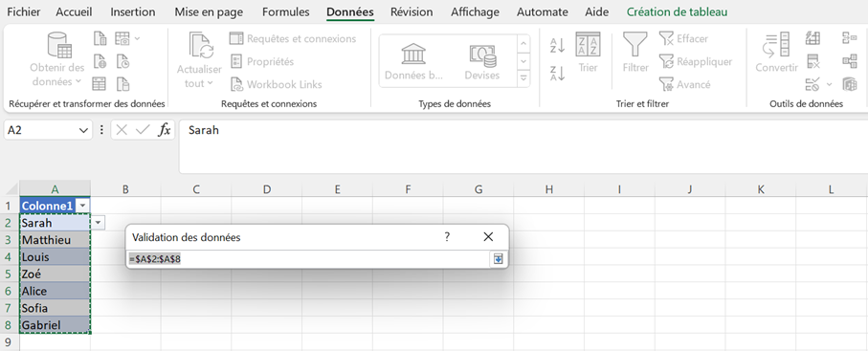
Task: Open the Création de tableau tab
Action: click(x=677, y=11)
